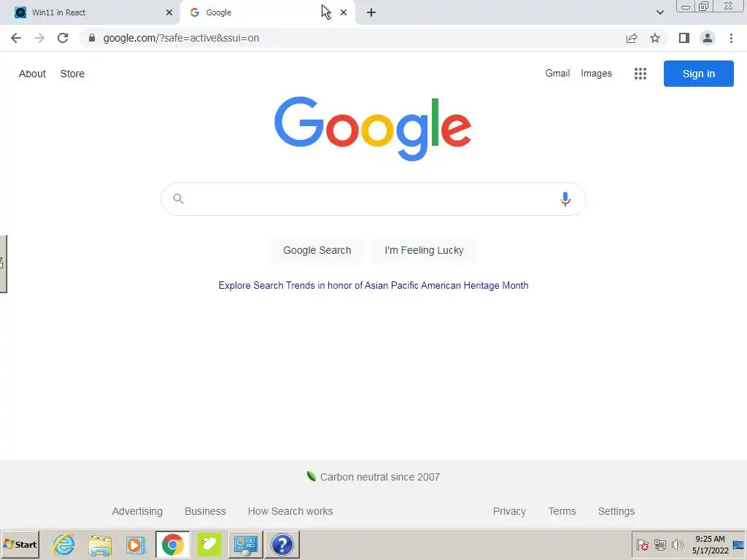Image resolution: width=747 pixels, height=560 pixels.
Task: Click the Google logo
Action: pyautogui.click(x=373, y=128)
